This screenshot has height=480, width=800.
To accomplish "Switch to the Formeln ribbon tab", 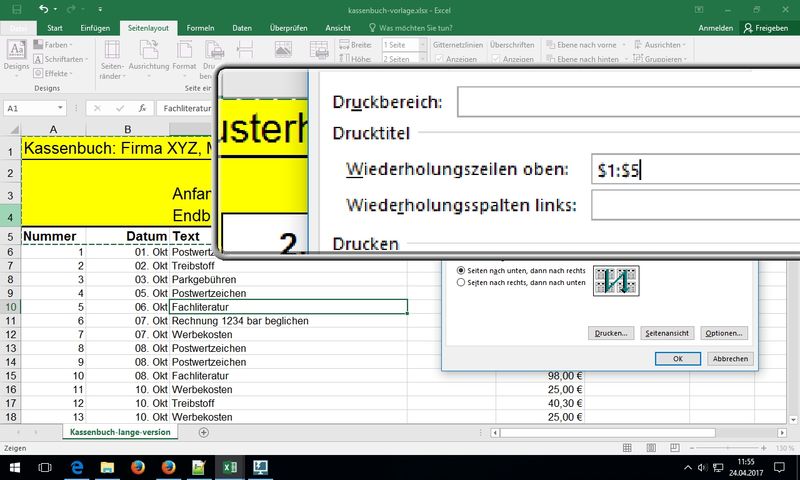I will coord(200,28).
